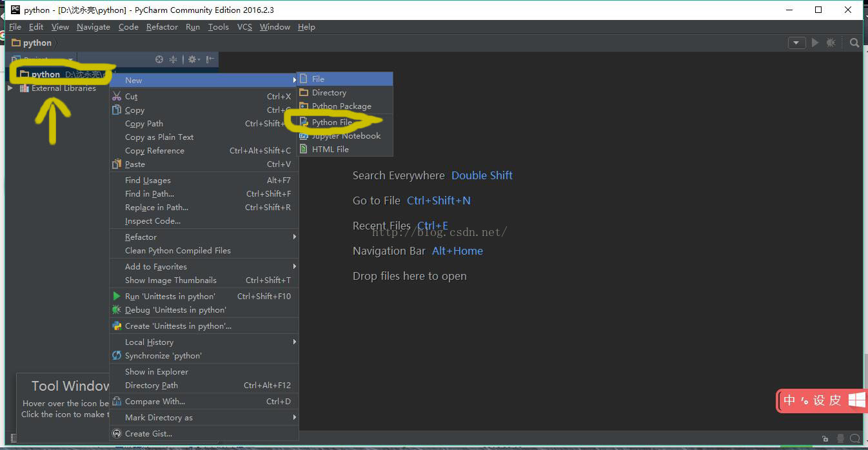The image size is (868, 450).
Task: Click the green Run arrow toolbar icon
Action: coord(815,43)
